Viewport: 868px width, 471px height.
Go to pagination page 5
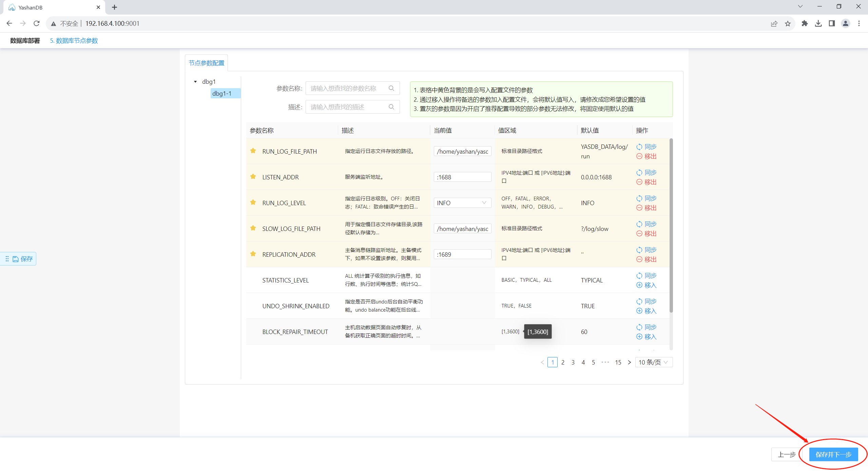tap(593, 362)
